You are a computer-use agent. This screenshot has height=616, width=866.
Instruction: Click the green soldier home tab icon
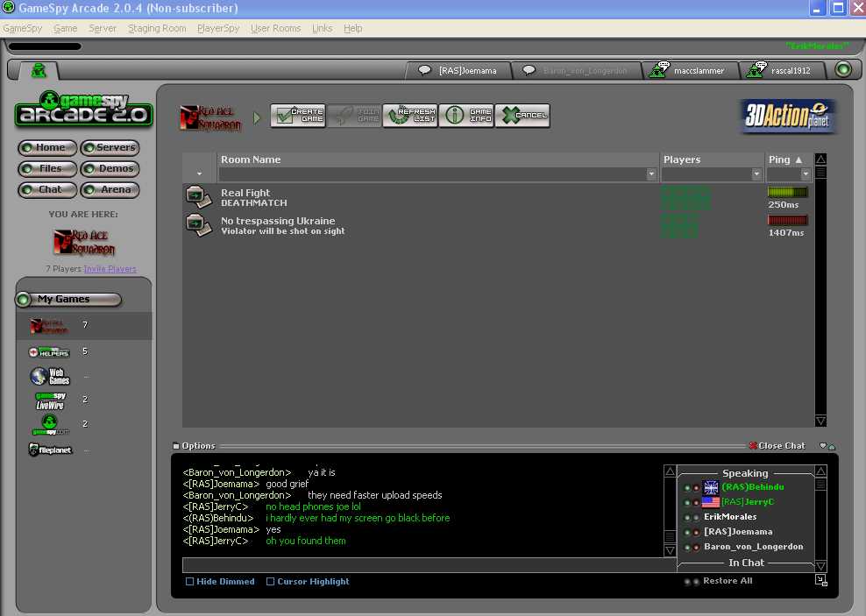coord(39,70)
